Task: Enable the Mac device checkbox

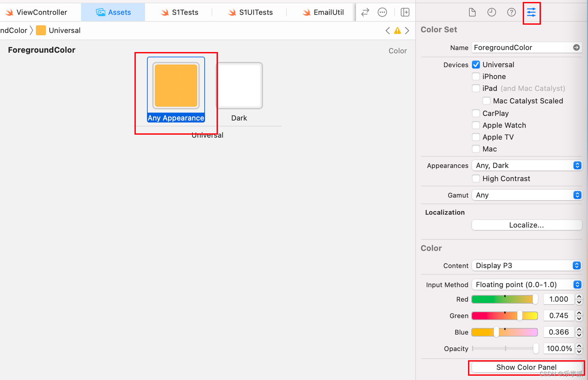Action: point(476,149)
